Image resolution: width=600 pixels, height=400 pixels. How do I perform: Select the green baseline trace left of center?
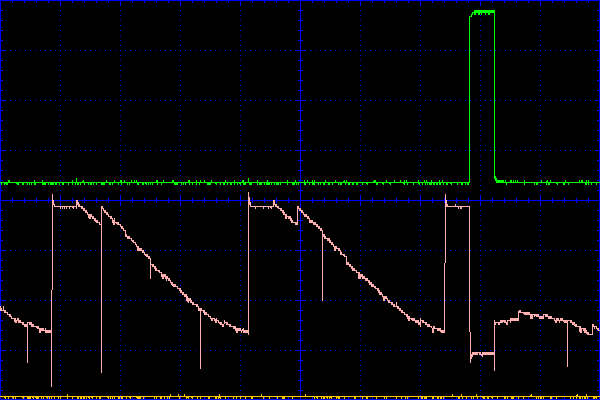pos(150,183)
